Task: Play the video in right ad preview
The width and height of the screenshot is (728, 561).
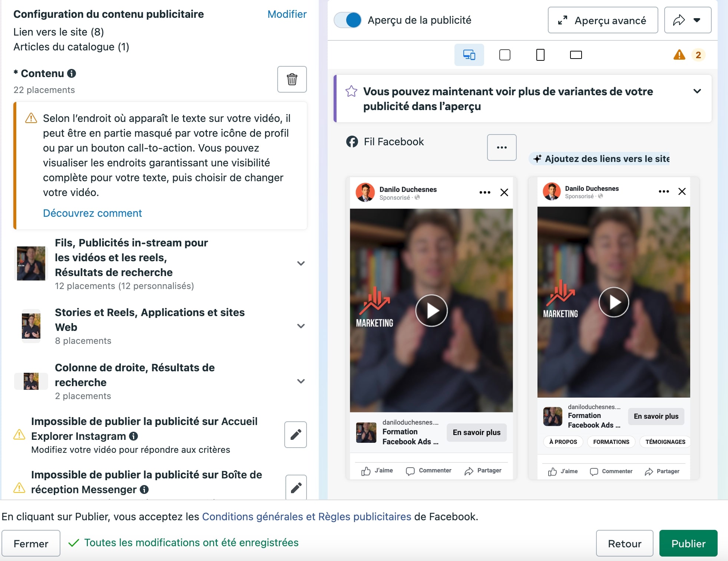Action: click(x=614, y=302)
